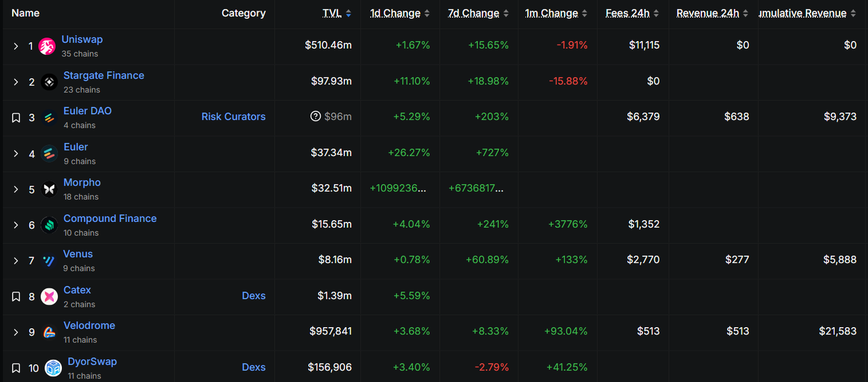This screenshot has width=868, height=382.
Task: Bookmark the Catex protocol
Action: tap(16, 297)
